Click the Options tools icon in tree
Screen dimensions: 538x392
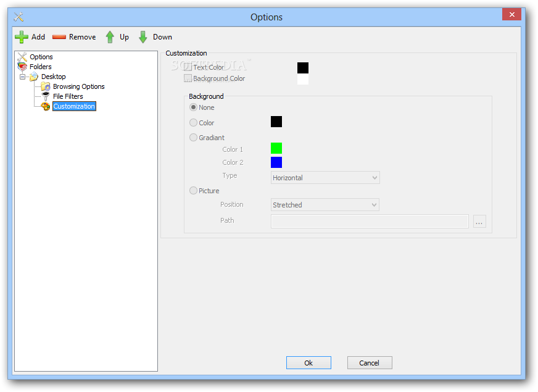point(22,57)
